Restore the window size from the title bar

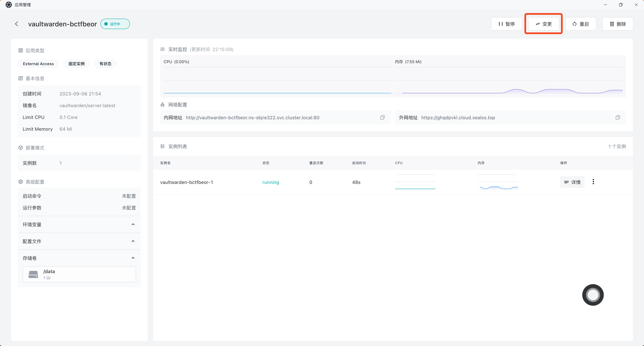(x=621, y=5)
